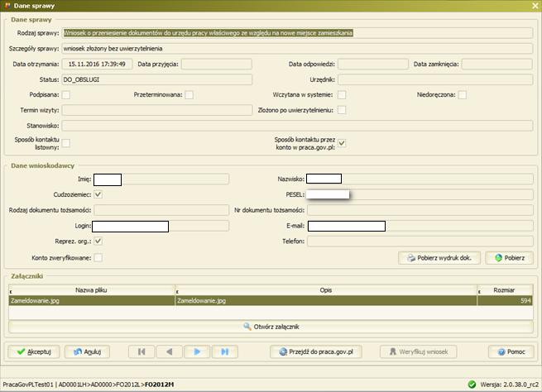Uncheck the Reprez. org. checkbox
Screen dimensions: 542x392
point(98,241)
